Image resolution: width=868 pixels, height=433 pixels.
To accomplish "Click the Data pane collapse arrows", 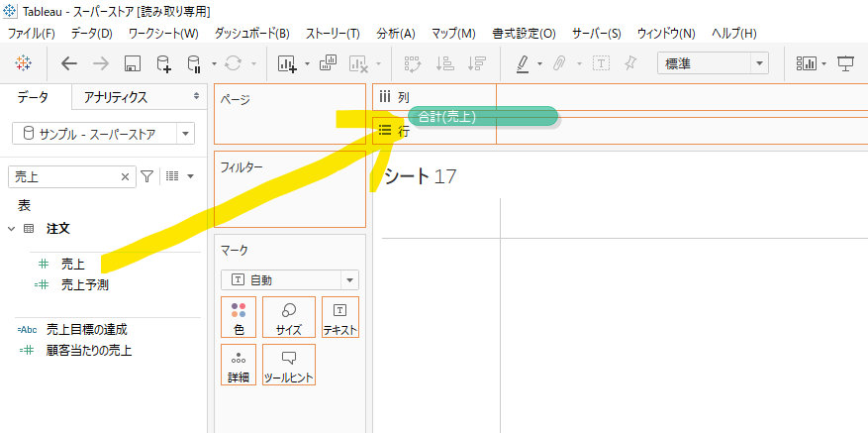I will 196,96.
